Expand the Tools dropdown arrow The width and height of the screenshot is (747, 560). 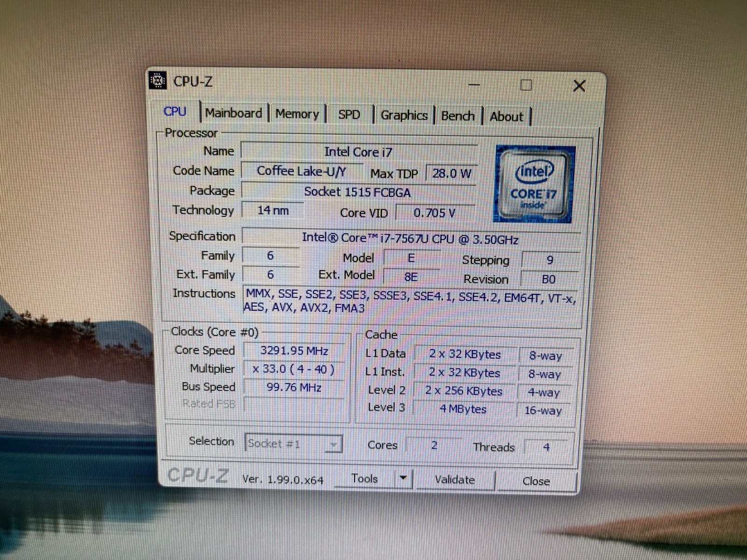(x=403, y=479)
